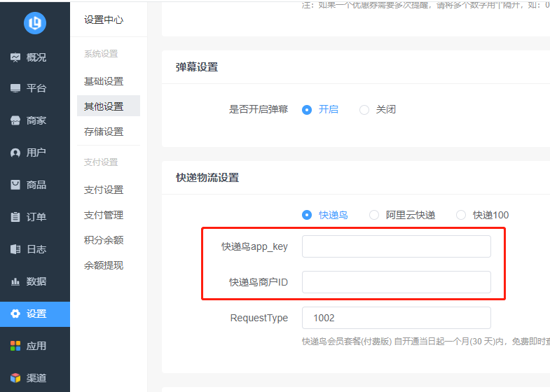Screen dimensions: 550x392
Task: Click the 日志 log book icon
Action: tap(15, 249)
